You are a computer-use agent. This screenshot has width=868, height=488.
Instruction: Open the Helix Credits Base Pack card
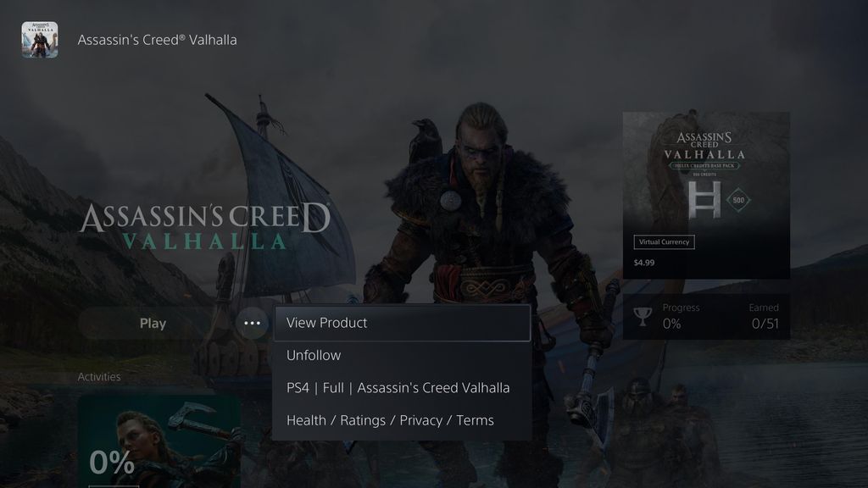706,196
